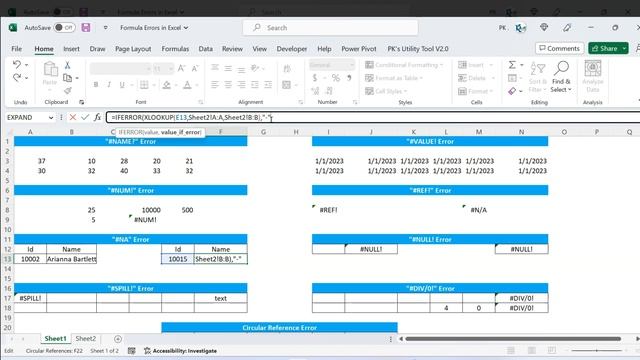Click the Borders icon
Screen dimensions: 640x360
144,84
